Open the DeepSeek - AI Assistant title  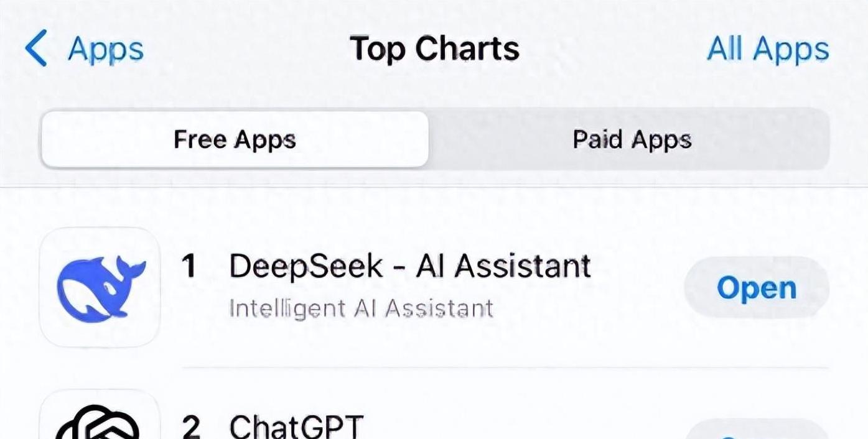pyautogui.click(x=409, y=266)
